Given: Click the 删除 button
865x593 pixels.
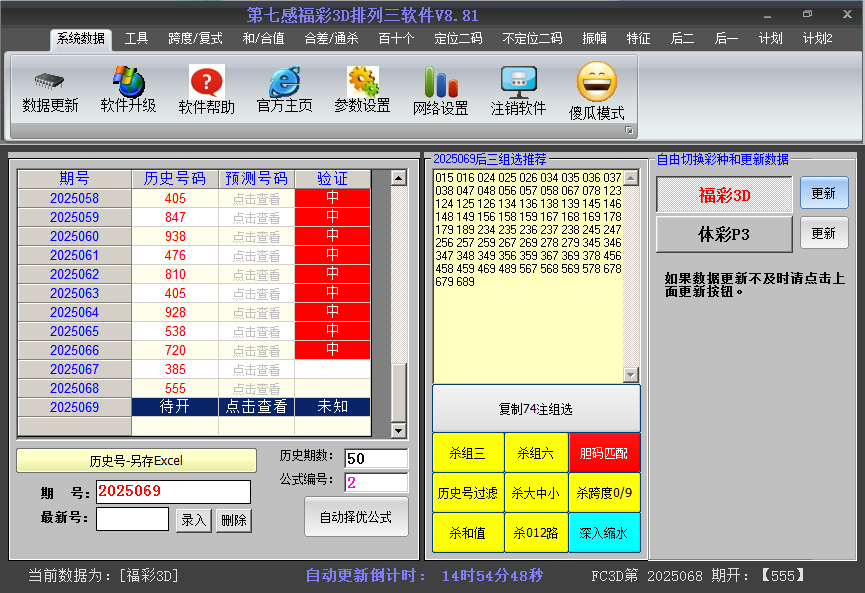Looking at the screenshot, I should click(234, 520).
